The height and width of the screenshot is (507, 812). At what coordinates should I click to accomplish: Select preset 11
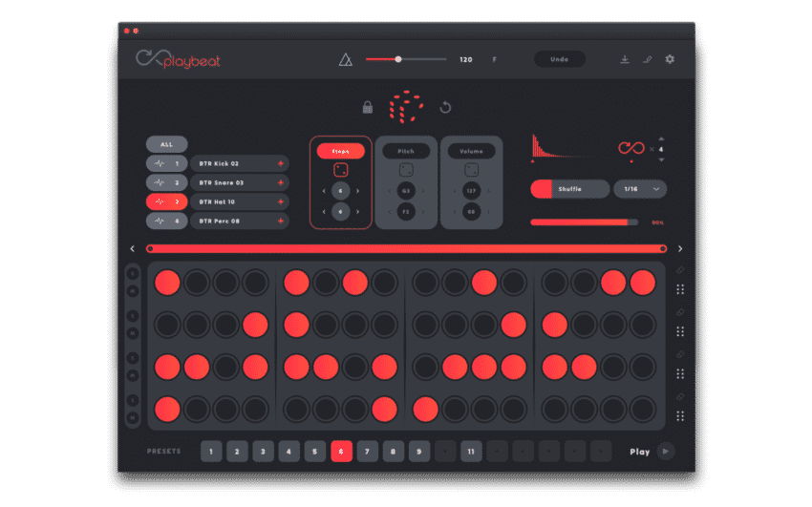(x=471, y=452)
